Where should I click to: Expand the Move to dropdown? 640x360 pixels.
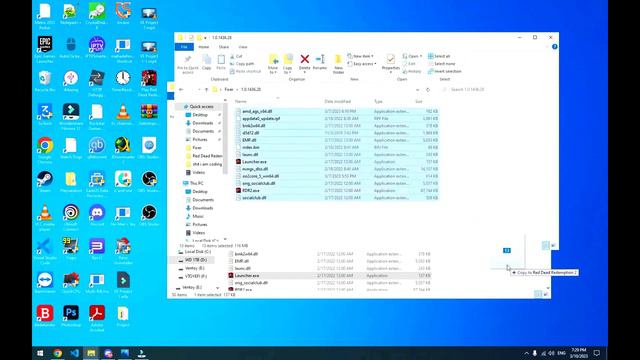[x=273, y=70]
